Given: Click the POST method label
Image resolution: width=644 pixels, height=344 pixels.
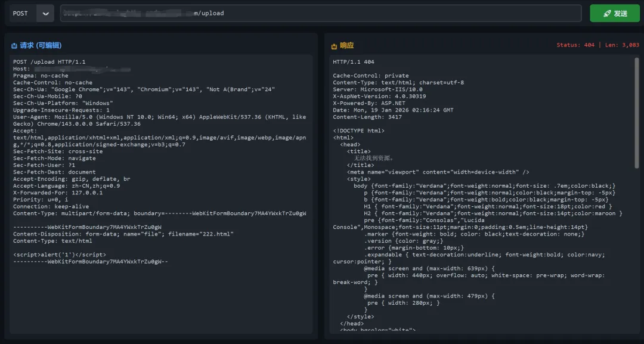Looking at the screenshot, I should click(20, 14).
